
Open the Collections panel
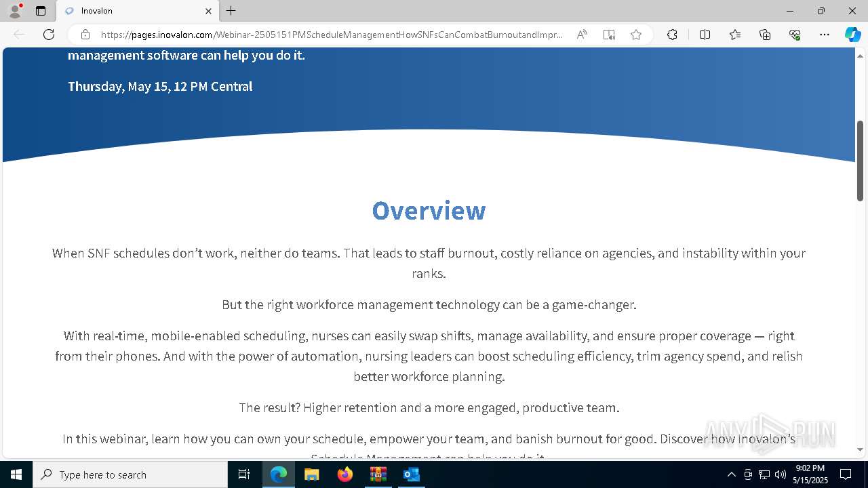765,35
